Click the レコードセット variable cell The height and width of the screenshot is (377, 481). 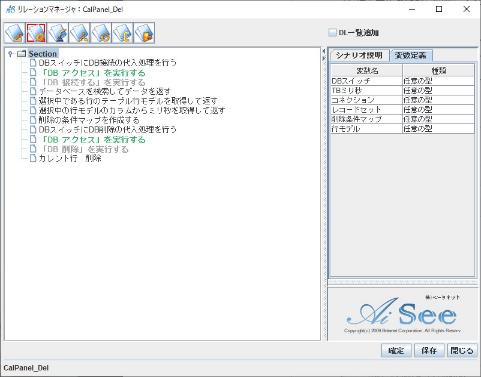click(x=367, y=110)
